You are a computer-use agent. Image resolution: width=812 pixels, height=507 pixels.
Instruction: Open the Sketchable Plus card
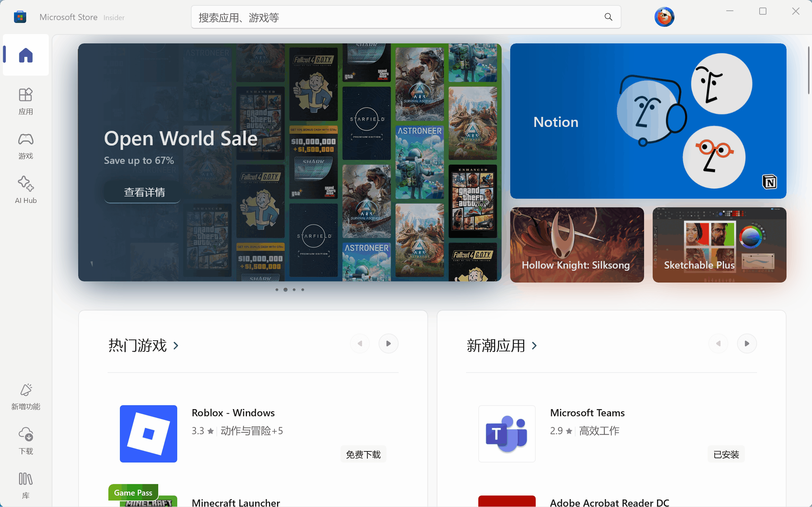tap(719, 245)
